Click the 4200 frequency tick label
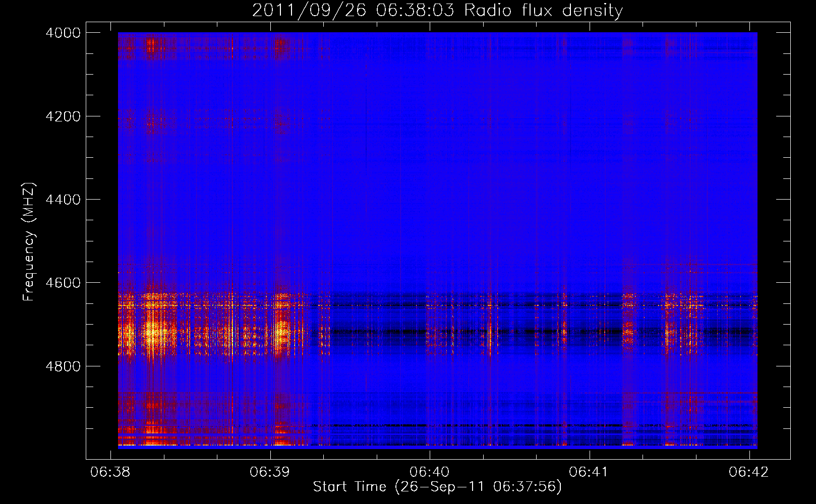The image size is (816, 504). click(63, 116)
